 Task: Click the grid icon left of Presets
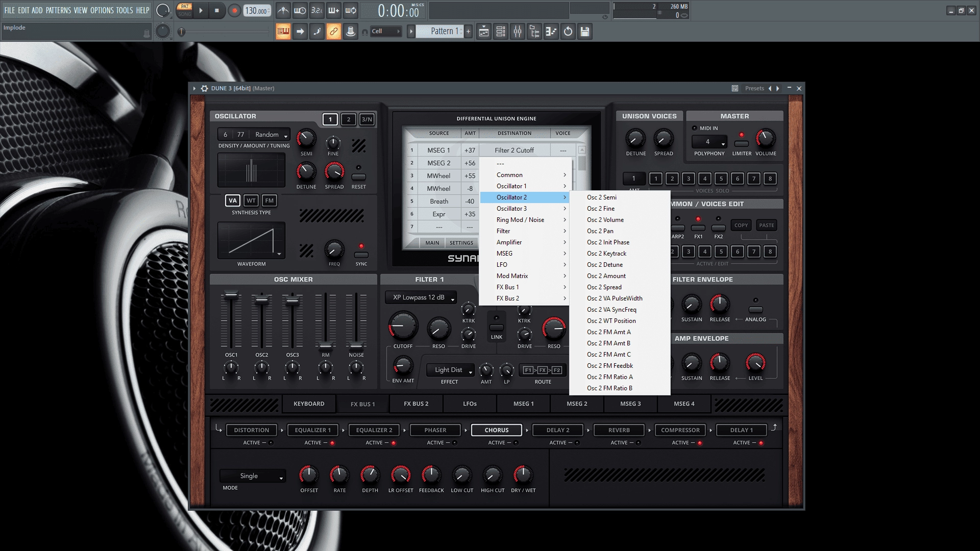(735, 88)
